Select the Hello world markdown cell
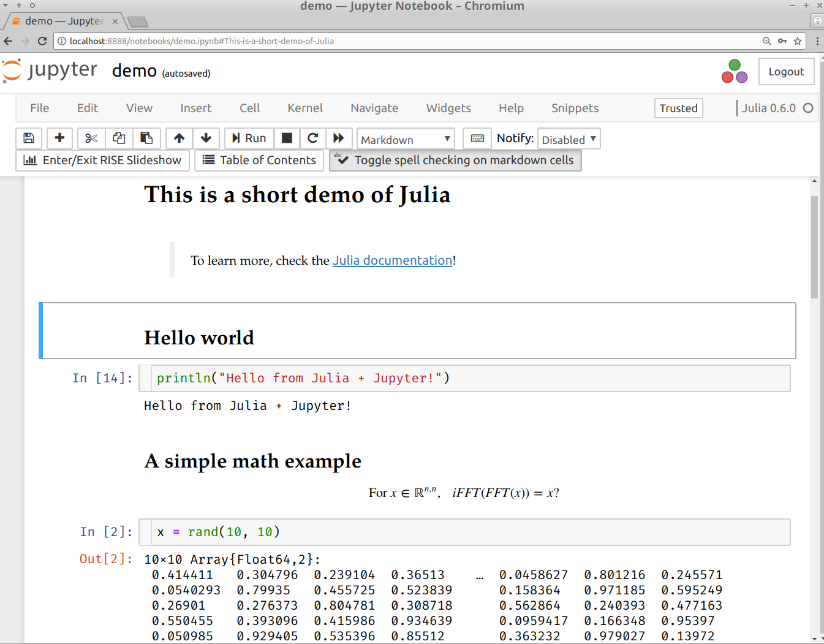This screenshot has width=824, height=644. pyautogui.click(x=417, y=330)
